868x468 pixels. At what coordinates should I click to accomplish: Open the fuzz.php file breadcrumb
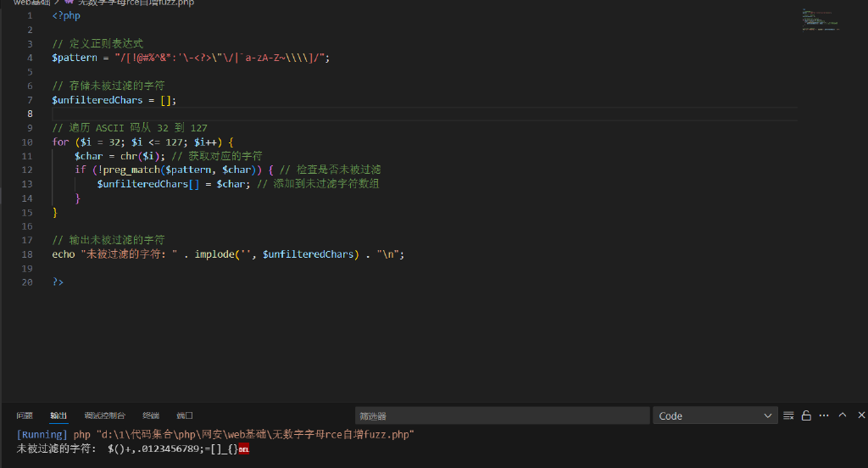coord(136,3)
